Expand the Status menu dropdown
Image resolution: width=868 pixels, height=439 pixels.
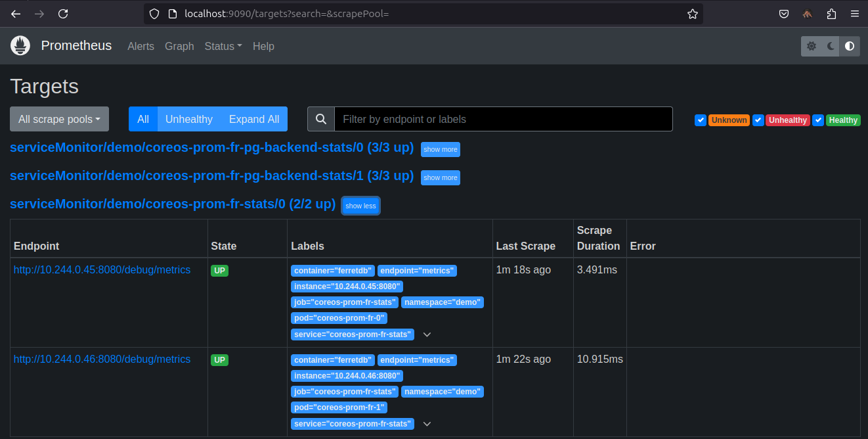click(x=223, y=46)
